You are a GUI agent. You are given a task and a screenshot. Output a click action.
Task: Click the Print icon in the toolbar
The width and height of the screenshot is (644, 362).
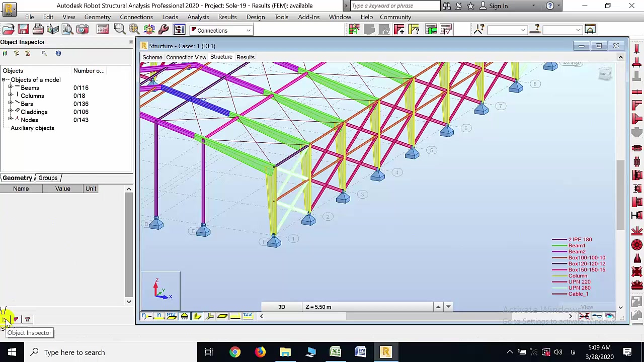coord(38,30)
